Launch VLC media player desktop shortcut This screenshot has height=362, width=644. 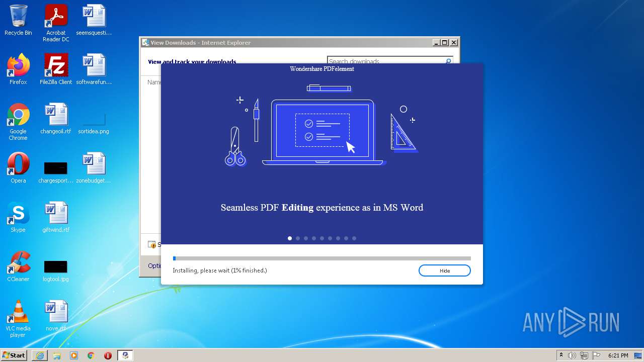(x=18, y=319)
